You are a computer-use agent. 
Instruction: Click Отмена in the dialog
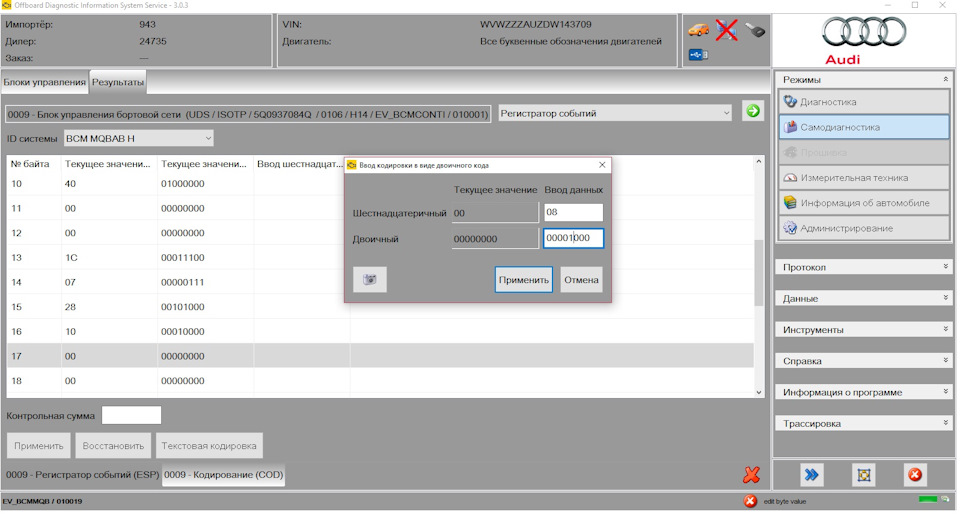click(581, 280)
